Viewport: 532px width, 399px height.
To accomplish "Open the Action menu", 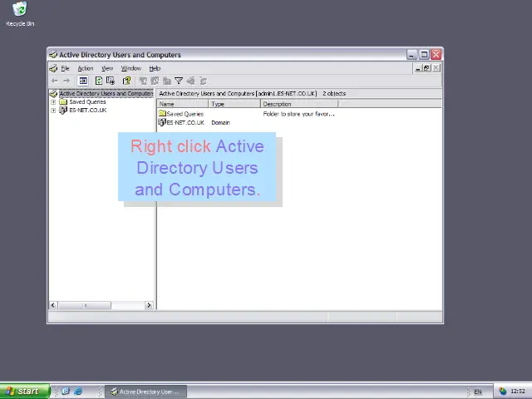I will point(86,68).
